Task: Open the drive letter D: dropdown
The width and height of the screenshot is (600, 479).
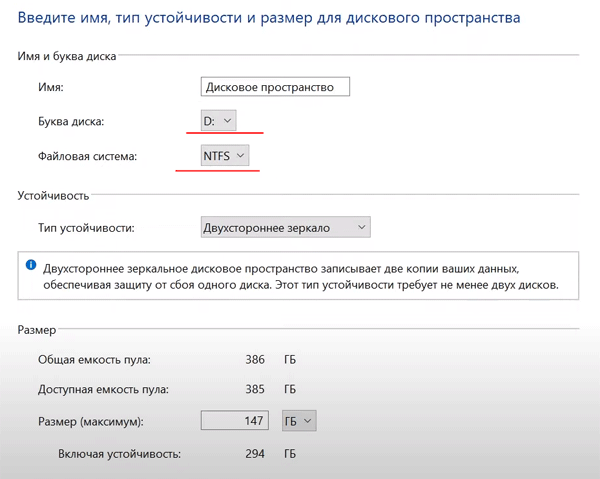Action: (x=218, y=121)
